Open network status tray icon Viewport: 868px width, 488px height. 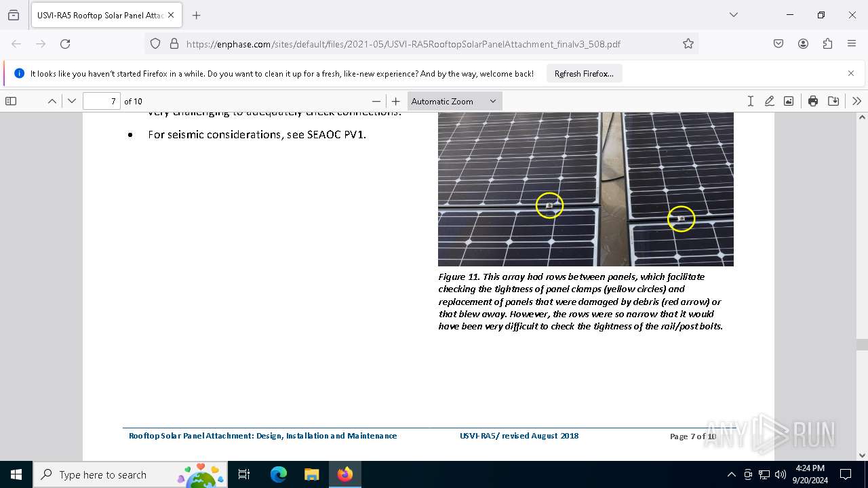tap(764, 474)
